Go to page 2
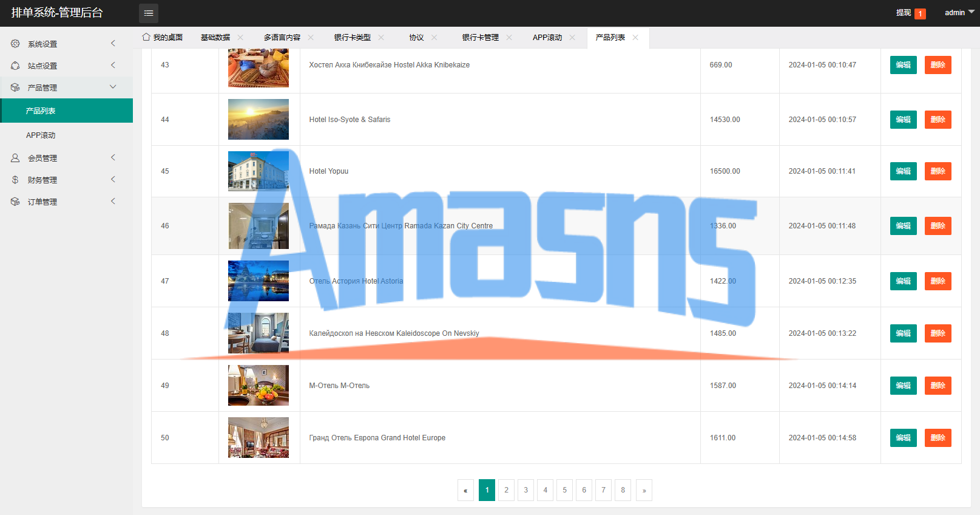The image size is (980, 515). 507,490
